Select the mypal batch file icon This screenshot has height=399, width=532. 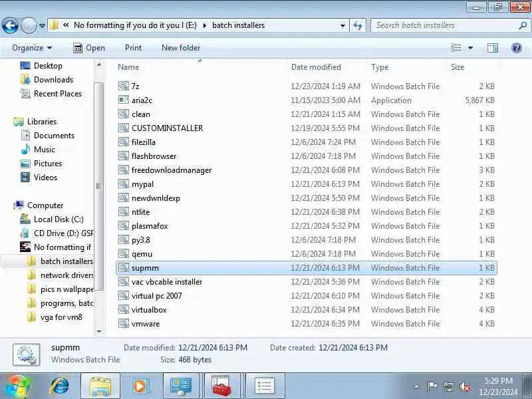[x=124, y=184]
